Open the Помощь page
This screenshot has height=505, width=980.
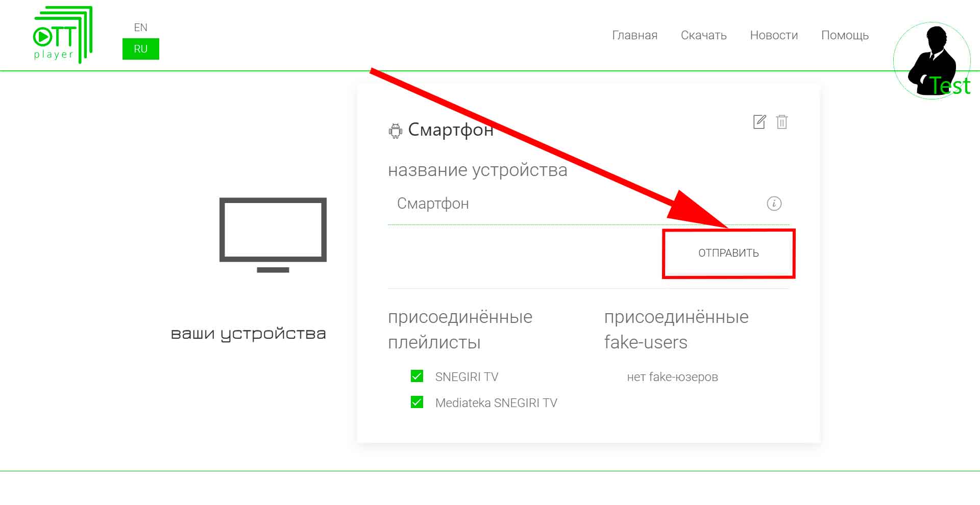coord(845,35)
